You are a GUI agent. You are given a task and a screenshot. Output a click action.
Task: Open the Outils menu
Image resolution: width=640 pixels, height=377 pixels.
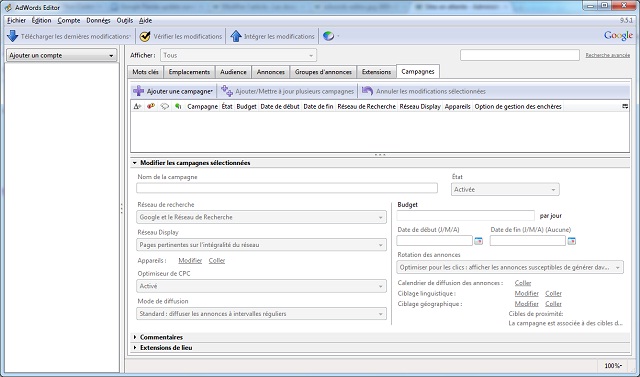coord(124,20)
